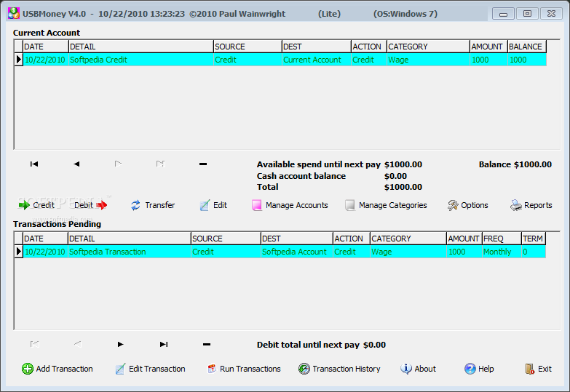Select the Softpedia Transaction detail cell

click(x=130, y=252)
